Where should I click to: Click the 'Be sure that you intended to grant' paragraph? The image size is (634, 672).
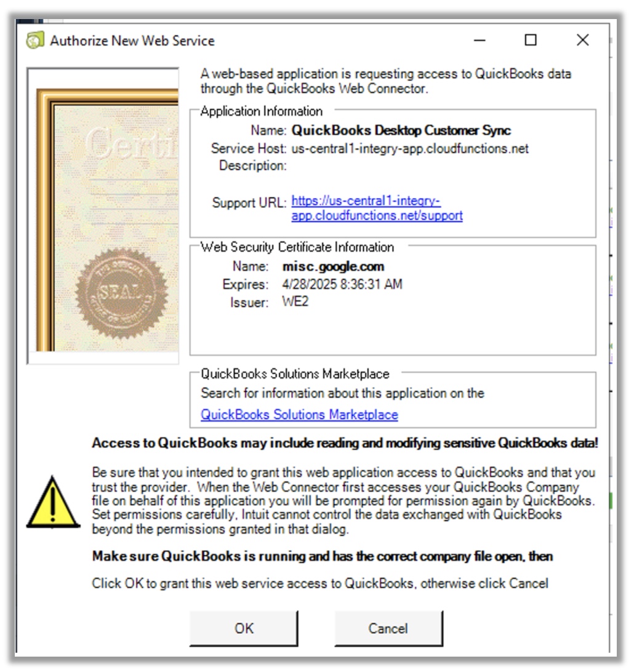(x=343, y=500)
